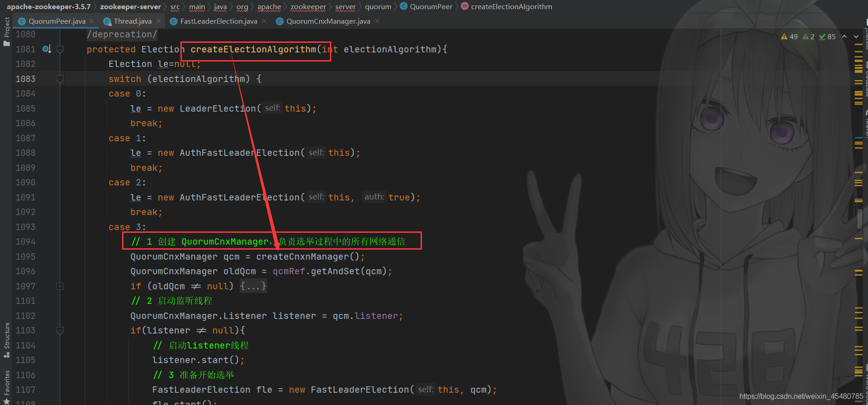The width and height of the screenshot is (868, 405).
Task: Close the Thread.java tab
Action: (x=159, y=21)
